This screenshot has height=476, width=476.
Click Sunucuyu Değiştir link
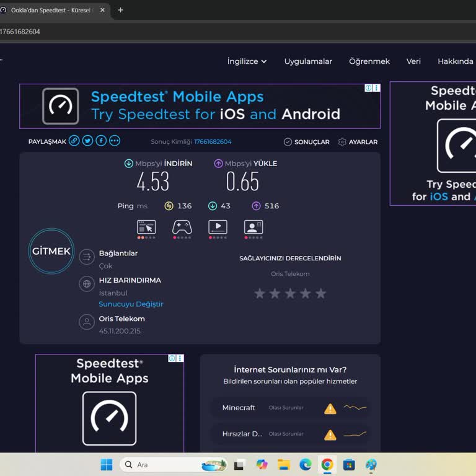(131, 304)
